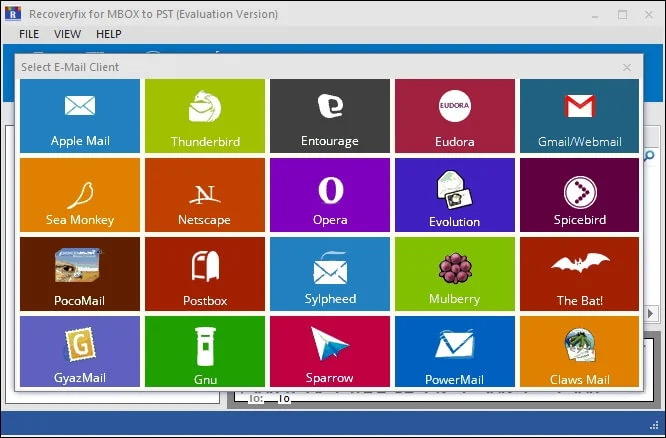Click the Recoveryfix app icon in title bar
The width and height of the screenshot is (666, 438).
[13, 14]
